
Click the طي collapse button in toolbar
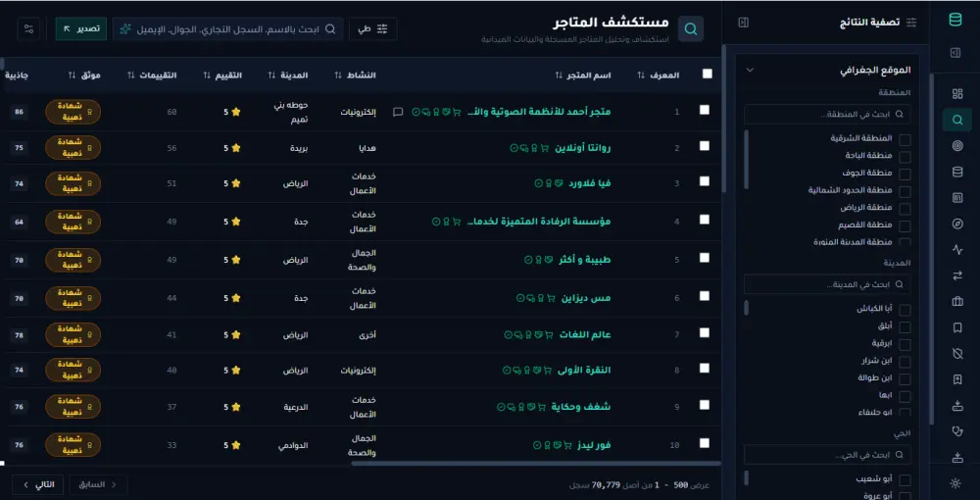(373, 28)
